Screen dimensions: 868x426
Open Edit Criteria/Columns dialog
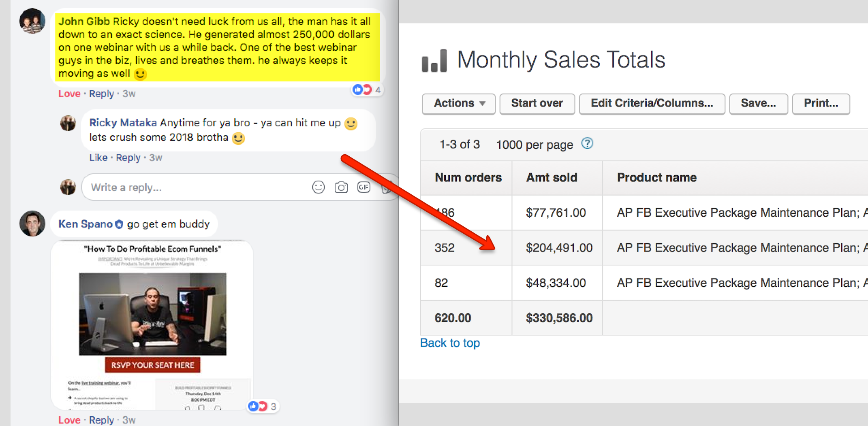click(x=652, y=104)
